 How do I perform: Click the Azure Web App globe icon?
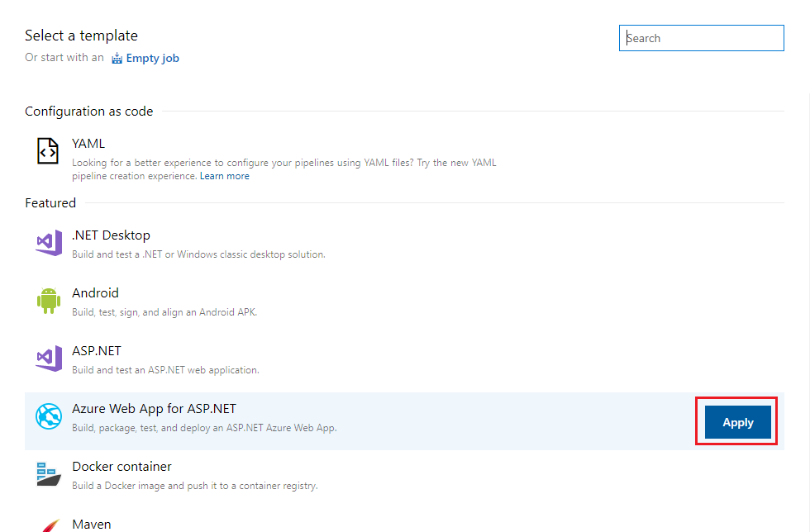(49, 416)
